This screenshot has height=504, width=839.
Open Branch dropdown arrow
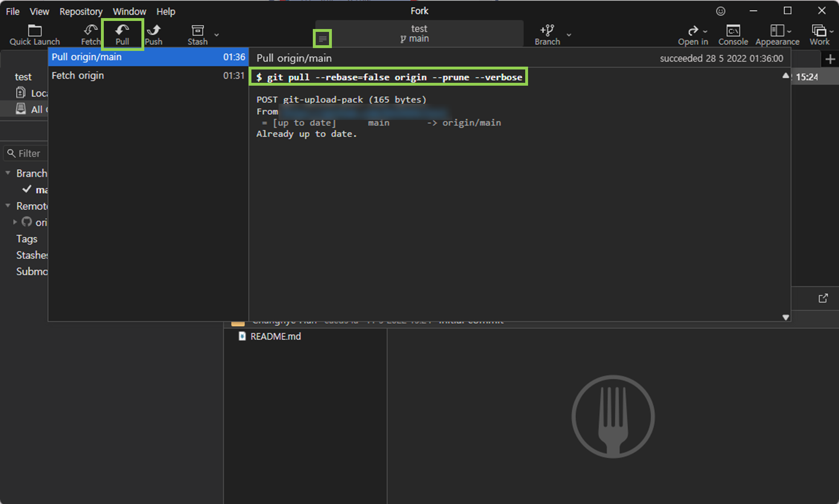[x=569, y=35]
